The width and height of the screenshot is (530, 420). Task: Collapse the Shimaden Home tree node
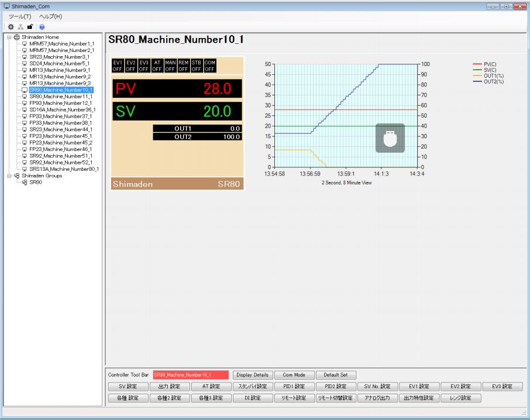(9, 37)
